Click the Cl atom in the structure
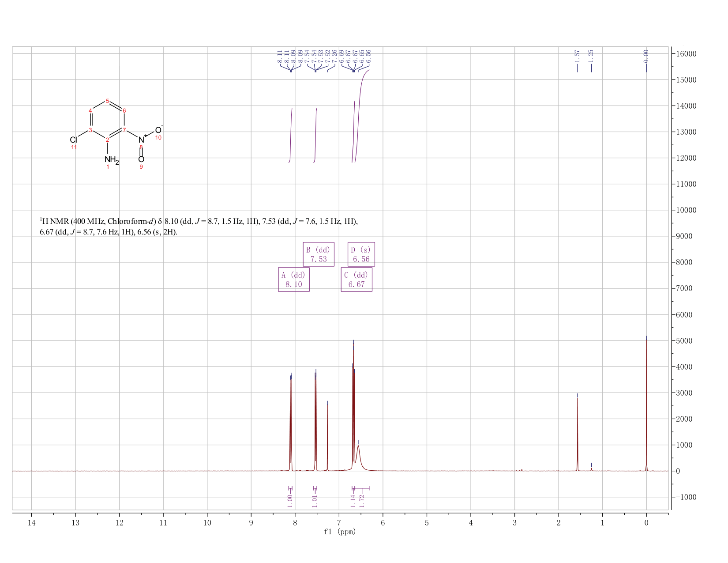728x563 pixels. pos(73,140)
